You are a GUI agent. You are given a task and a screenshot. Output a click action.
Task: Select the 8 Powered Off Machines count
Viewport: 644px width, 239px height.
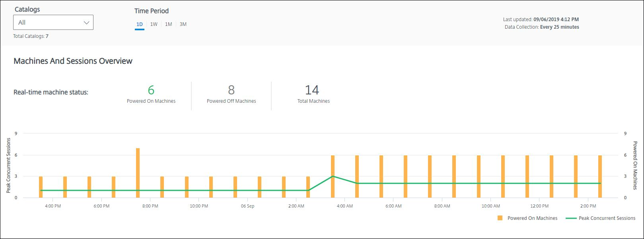click(x=232, y=90)
